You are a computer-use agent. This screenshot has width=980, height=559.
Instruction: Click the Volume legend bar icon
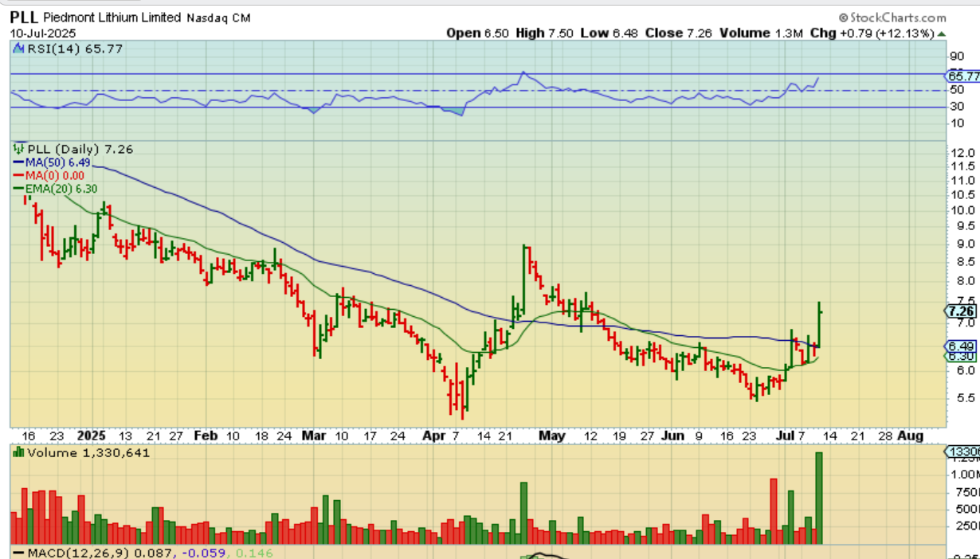19,452
